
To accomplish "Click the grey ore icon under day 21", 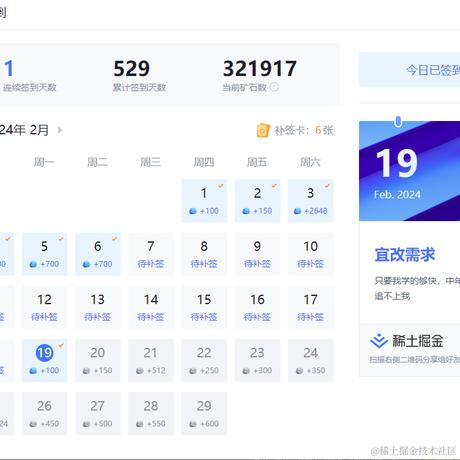I will 140,371.
